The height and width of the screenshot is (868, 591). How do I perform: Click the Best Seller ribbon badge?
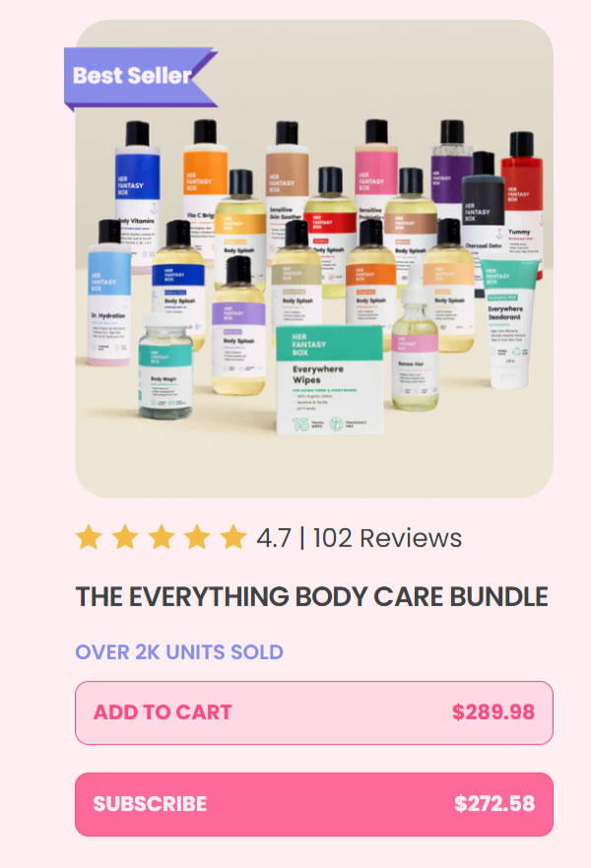(140, 78)
